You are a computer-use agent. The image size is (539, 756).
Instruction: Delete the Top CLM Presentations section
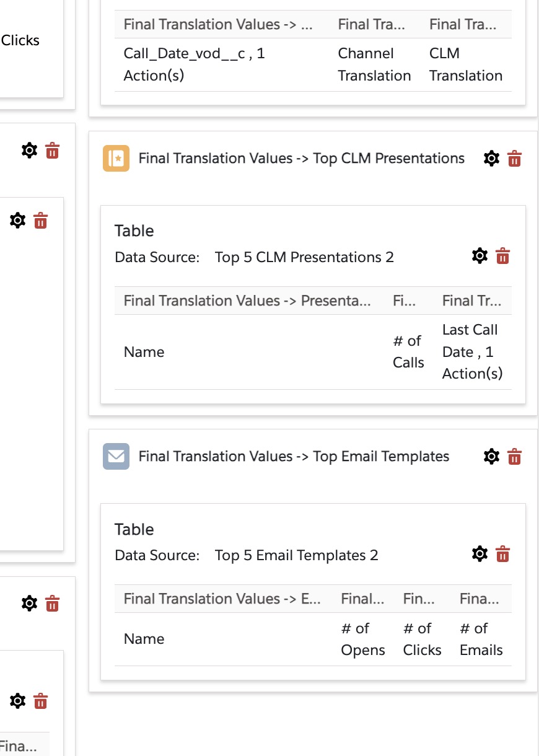tap(514, 159)
